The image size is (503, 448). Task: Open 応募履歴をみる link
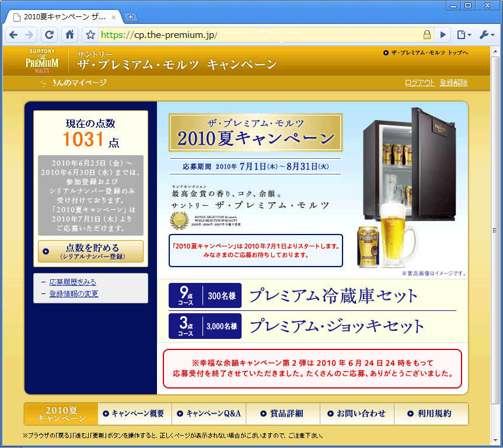point(73,282)
